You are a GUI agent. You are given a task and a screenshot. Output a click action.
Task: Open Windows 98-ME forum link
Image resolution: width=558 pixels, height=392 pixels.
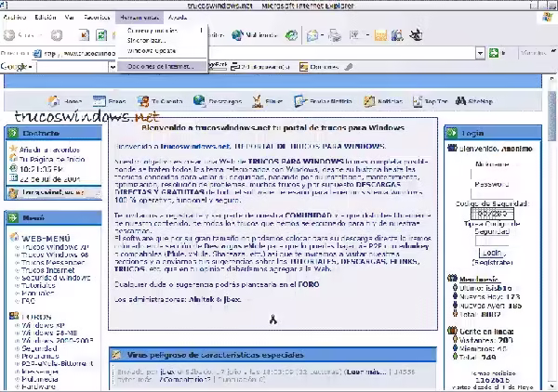click(x=49, y=333)
